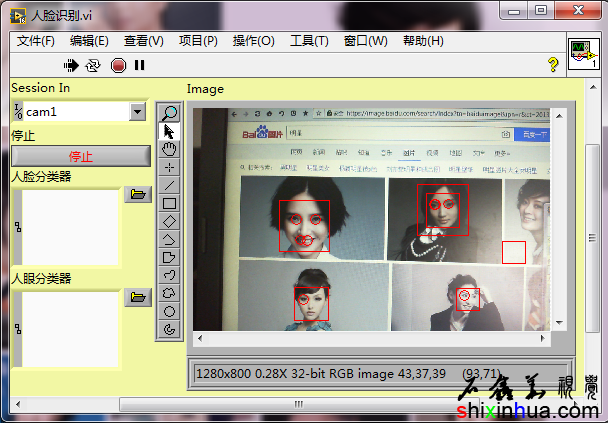Click Run Continuously button
Screen dimensions: 608x423
[x=93, y=65]
